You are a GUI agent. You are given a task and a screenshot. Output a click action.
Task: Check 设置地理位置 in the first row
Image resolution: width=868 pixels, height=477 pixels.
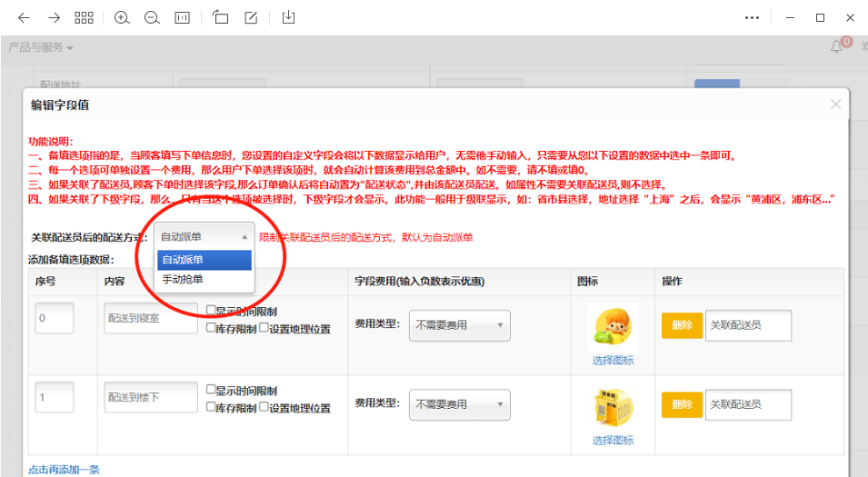coord(264,328)
